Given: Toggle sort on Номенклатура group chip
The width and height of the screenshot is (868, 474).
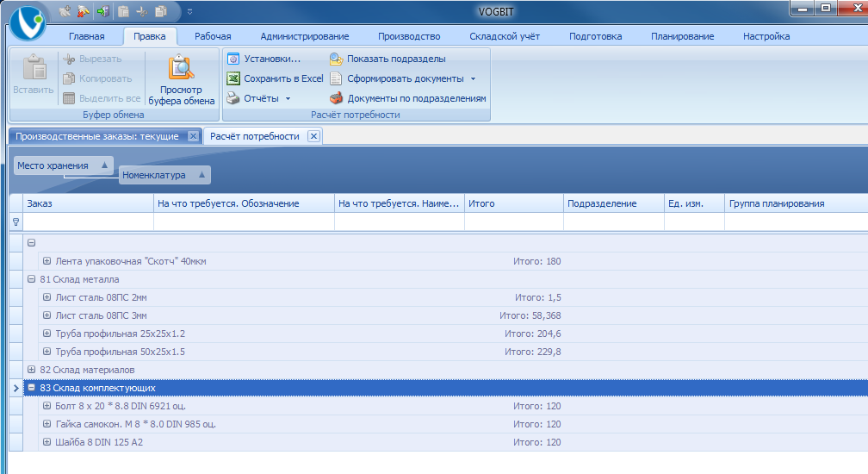Looking at the screenshot, I should click(164, 175).
